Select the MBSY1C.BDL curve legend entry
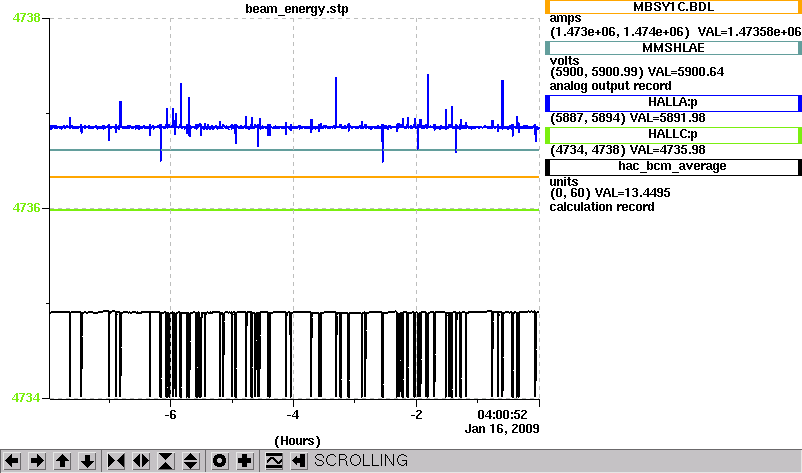Screen dimensions: 802x473 (x=673, y=7)
